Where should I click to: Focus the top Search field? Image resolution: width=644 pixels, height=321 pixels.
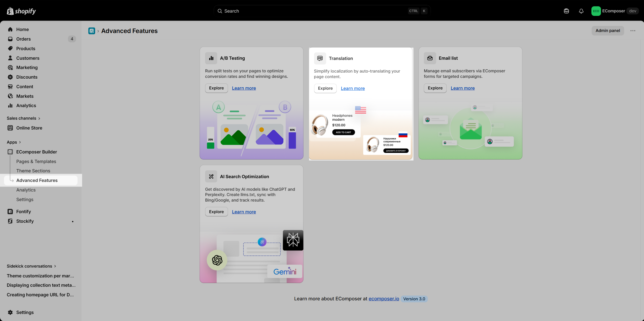click(322, 11)
